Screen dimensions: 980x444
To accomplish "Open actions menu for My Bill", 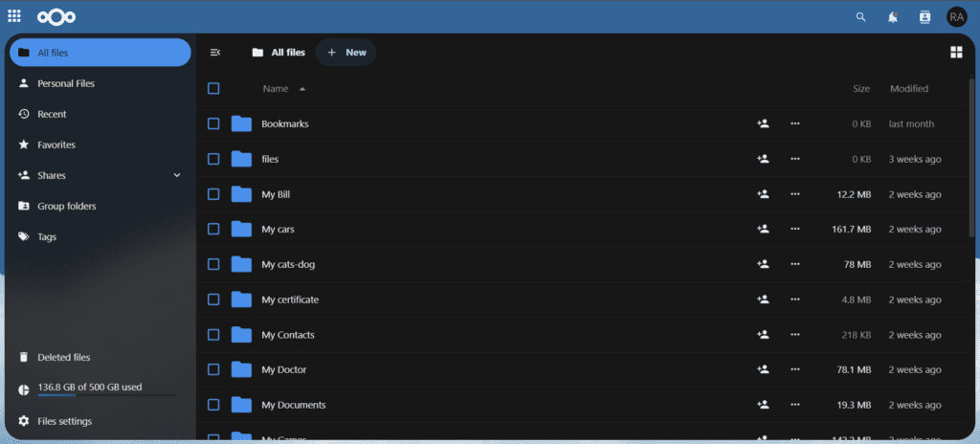I will pos(795,194).
